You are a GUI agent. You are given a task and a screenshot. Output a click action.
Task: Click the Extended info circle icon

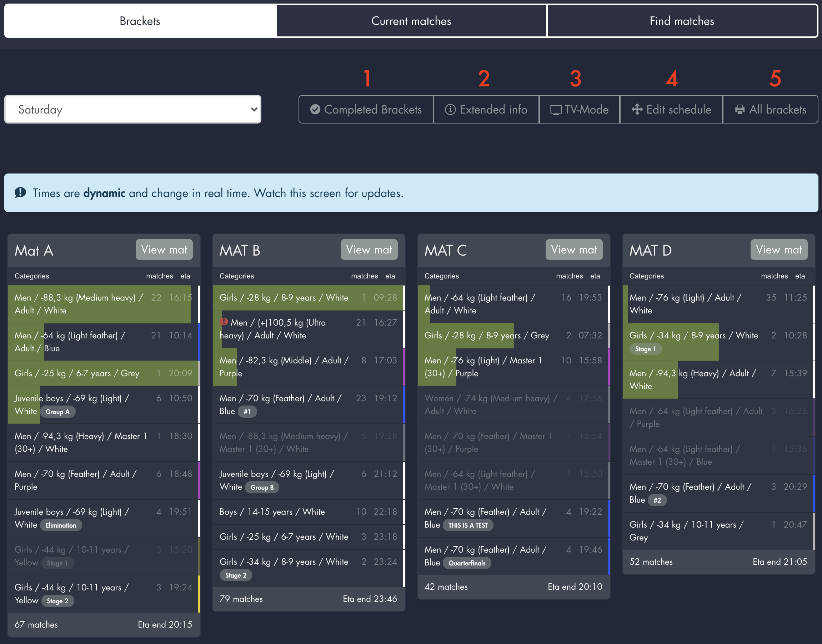click(x=450, y=109)
